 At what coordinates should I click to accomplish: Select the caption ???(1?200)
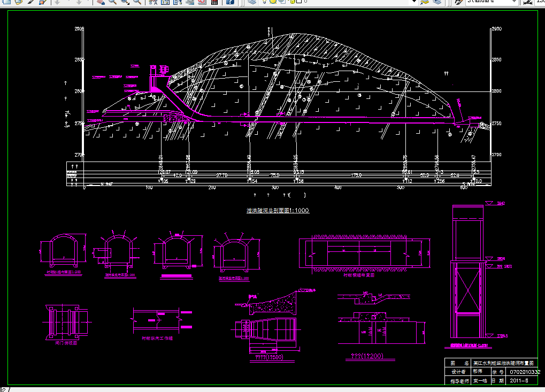[x=367, y=356]
